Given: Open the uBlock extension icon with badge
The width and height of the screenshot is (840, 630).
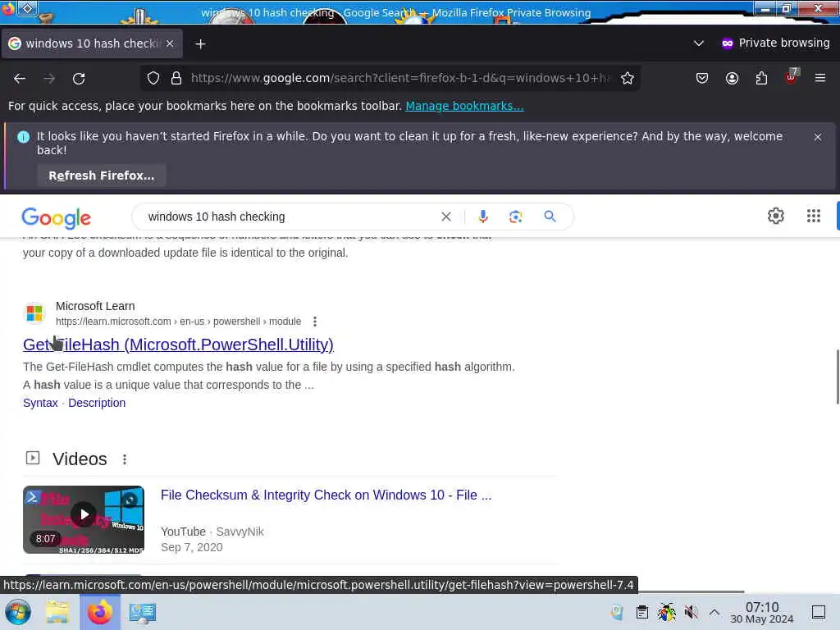Looking at the screenshot, I should click(x=792, y=76).
